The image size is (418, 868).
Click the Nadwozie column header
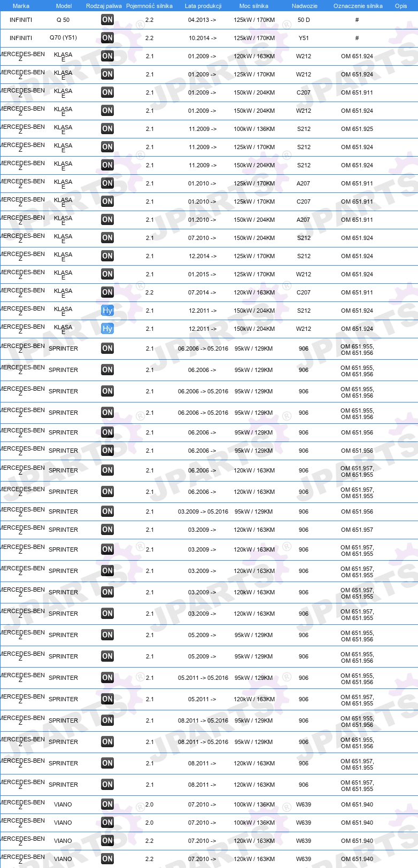(304, 6)
